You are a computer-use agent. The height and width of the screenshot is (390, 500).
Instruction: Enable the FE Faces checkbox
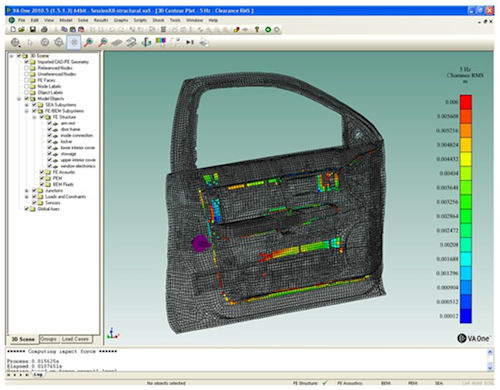click(26, 80)
